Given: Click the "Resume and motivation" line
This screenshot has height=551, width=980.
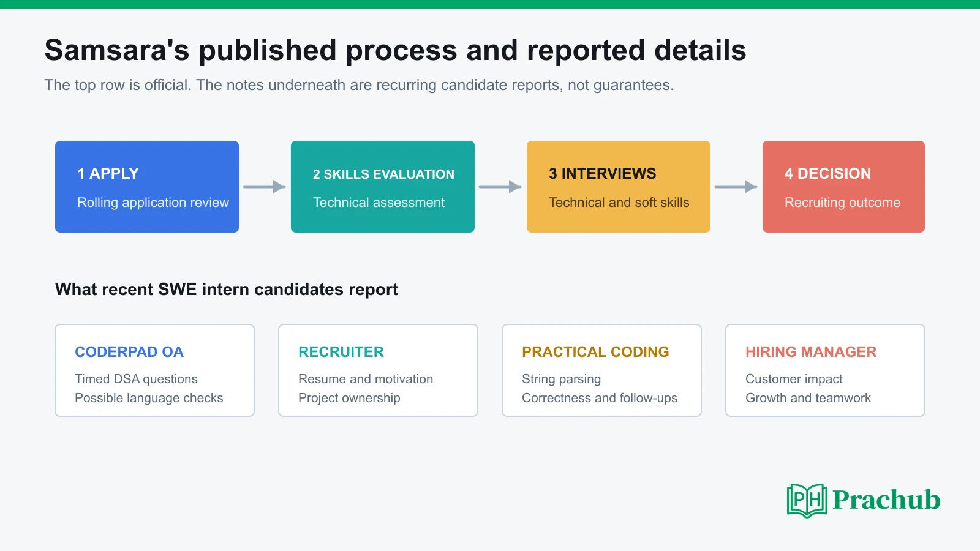Looking at the screenshot, I should coord(366,379).
